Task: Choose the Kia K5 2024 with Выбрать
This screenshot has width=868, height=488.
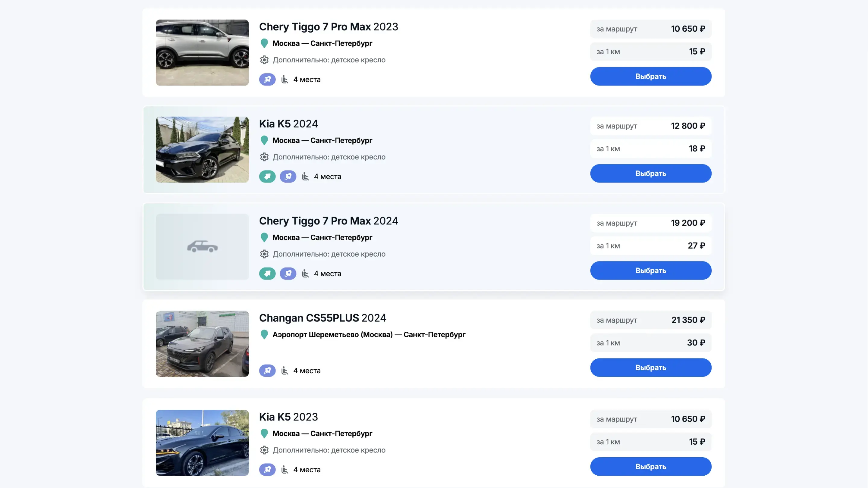Action: [x=650, y=174]
